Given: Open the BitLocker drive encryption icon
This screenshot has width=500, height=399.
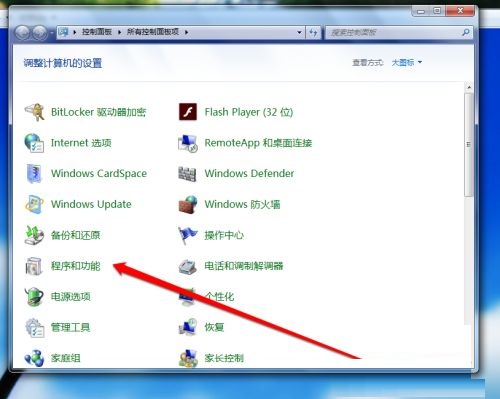Looking at the screenshot, I should click(x=34, y=112).
